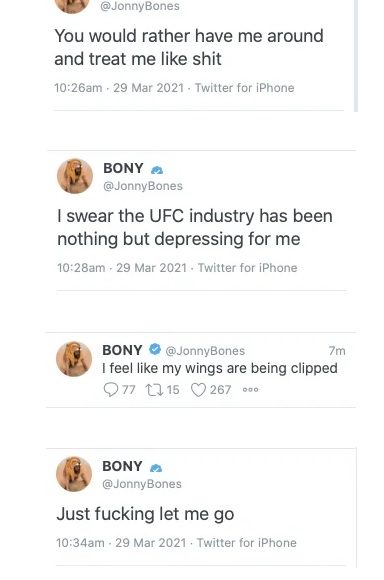Viewport: 384px width, 580px height.
Task: Click @JonnyBones handle atop first tweet
Action: click(140, 6)
